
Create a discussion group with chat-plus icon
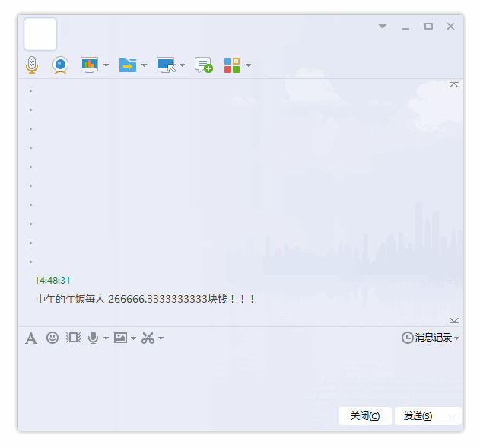click(204, 65)
